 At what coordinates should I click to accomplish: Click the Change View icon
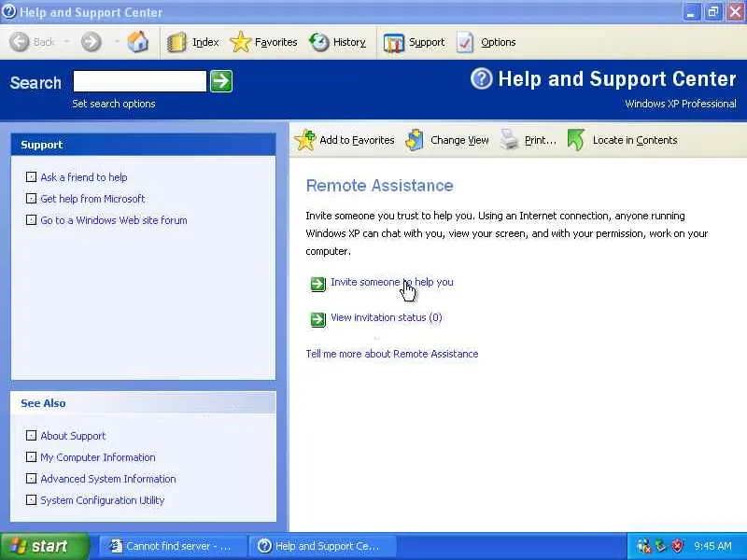point(415,140)
